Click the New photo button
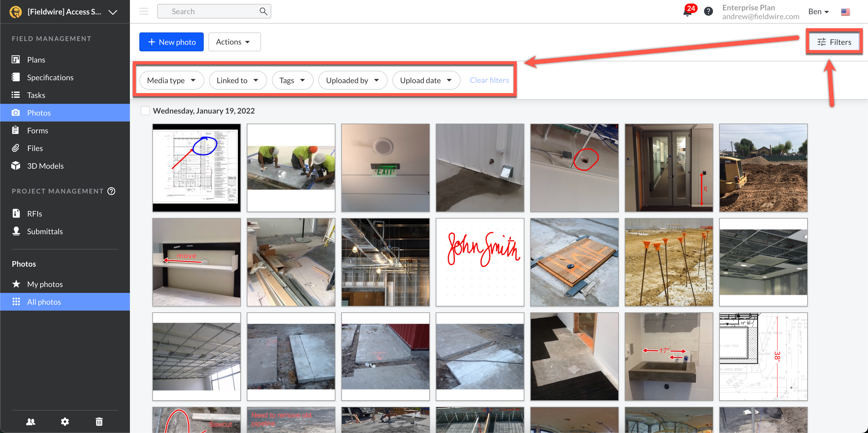 point(171,42)
